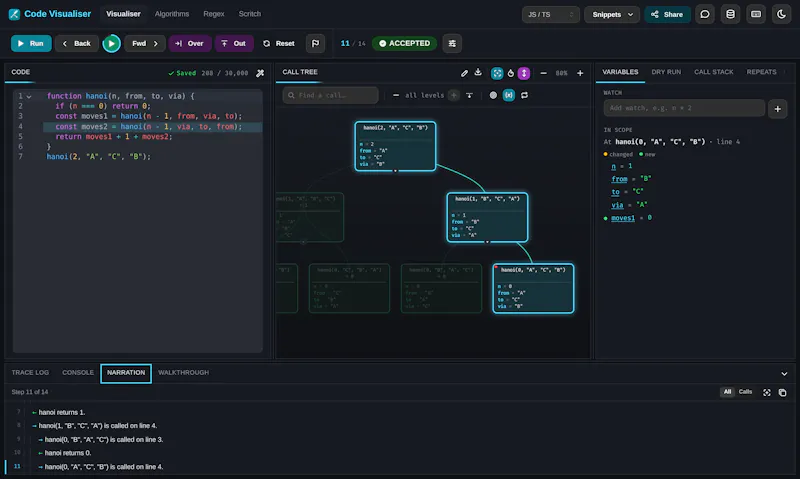The width and height of the screenshot is (800, 479).
Task: Switch to the Call Stack tab
Action: click(x=713, y=72)
